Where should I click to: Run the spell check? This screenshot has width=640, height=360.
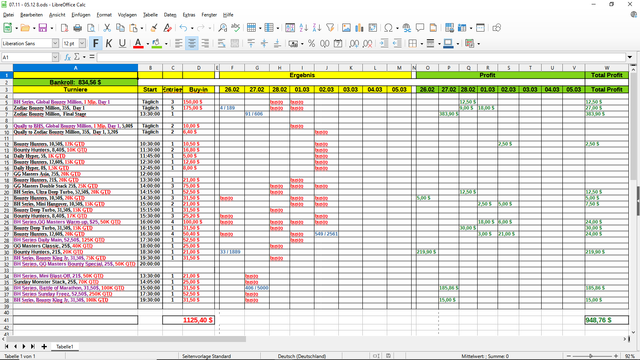(x=236, y=28)
